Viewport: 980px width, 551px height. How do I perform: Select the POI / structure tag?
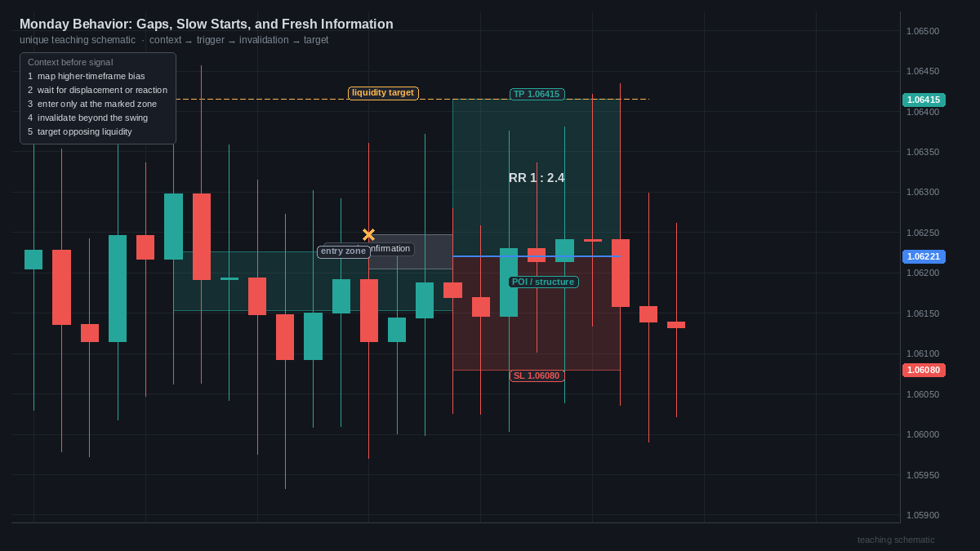[x=543, y=282]
